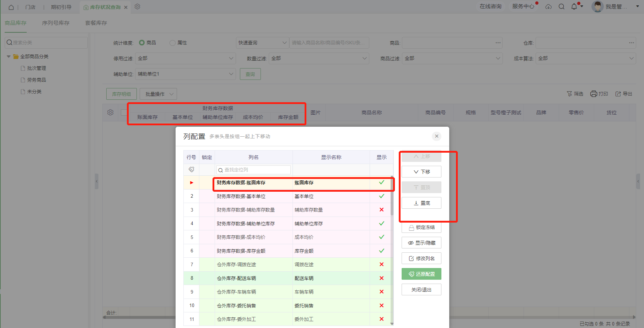
Task: Open the 数量过滤 dropdown
Action: 319,58
